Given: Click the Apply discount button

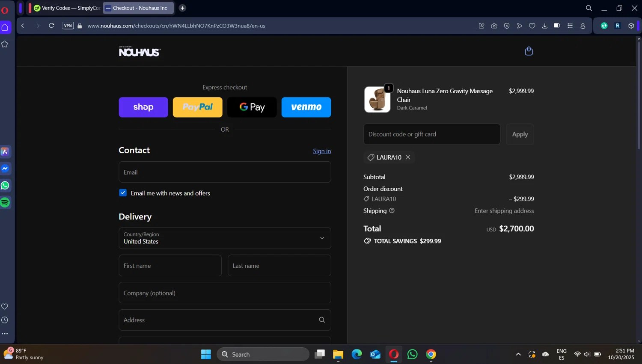Looking at the screenshot, I should pyautogui.click(x=520, y=134).
